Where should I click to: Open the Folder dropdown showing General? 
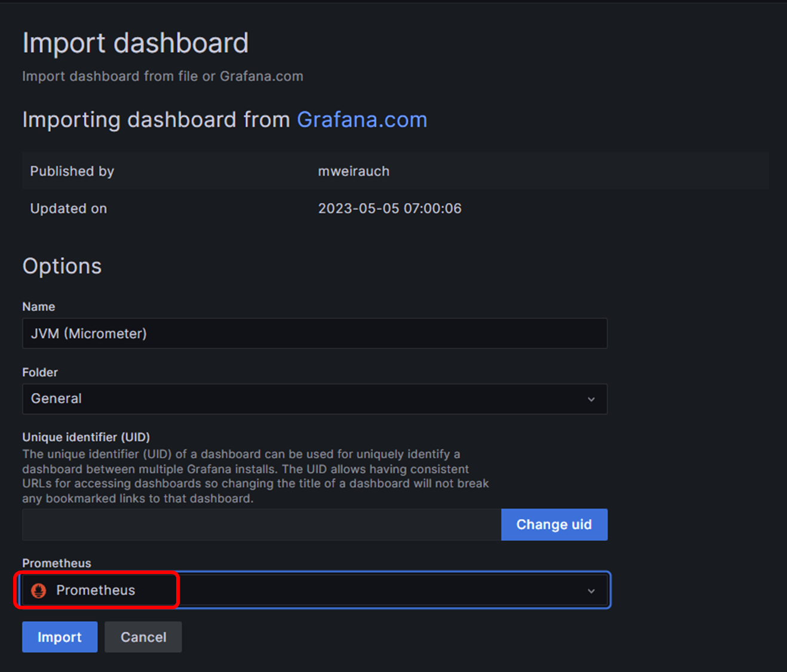point(315,399)
